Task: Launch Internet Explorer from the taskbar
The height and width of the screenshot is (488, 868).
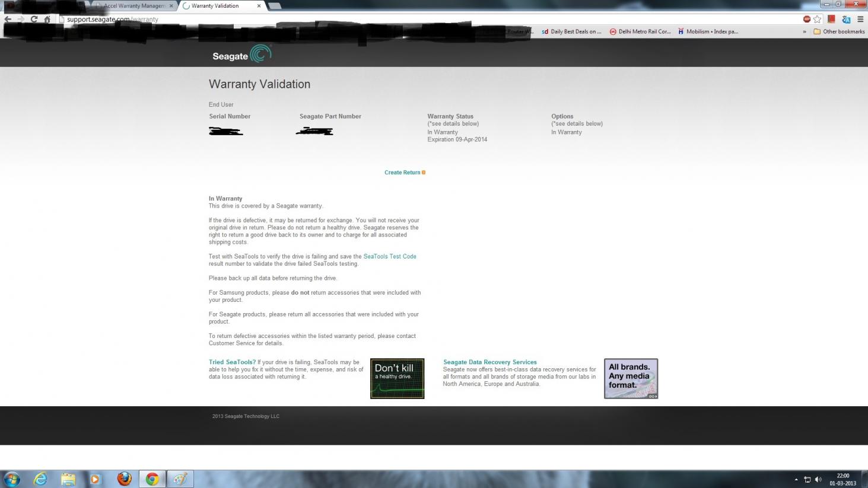Action: pyautogui.click(x=40, y=479)
